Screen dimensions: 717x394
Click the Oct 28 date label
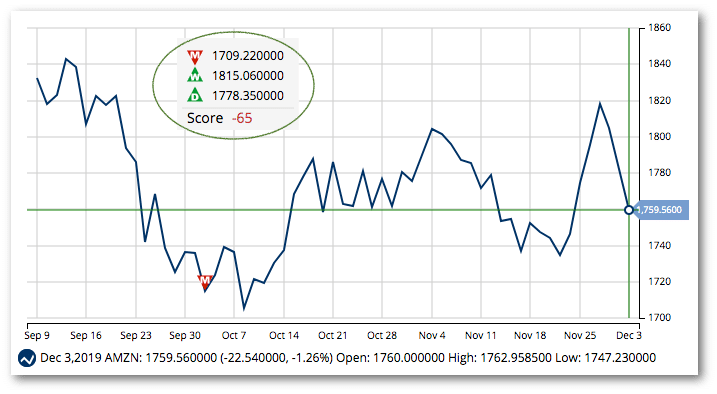point(382,335)
